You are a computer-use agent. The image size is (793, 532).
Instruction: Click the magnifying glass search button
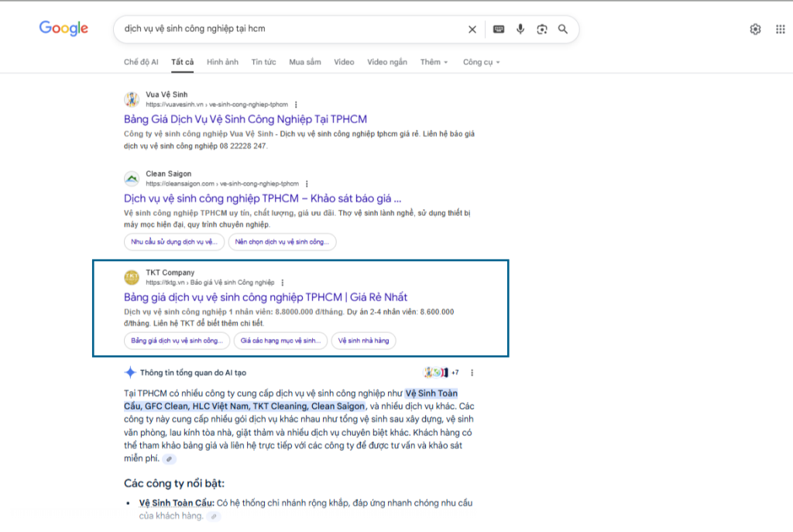click(x=563, y=29)
